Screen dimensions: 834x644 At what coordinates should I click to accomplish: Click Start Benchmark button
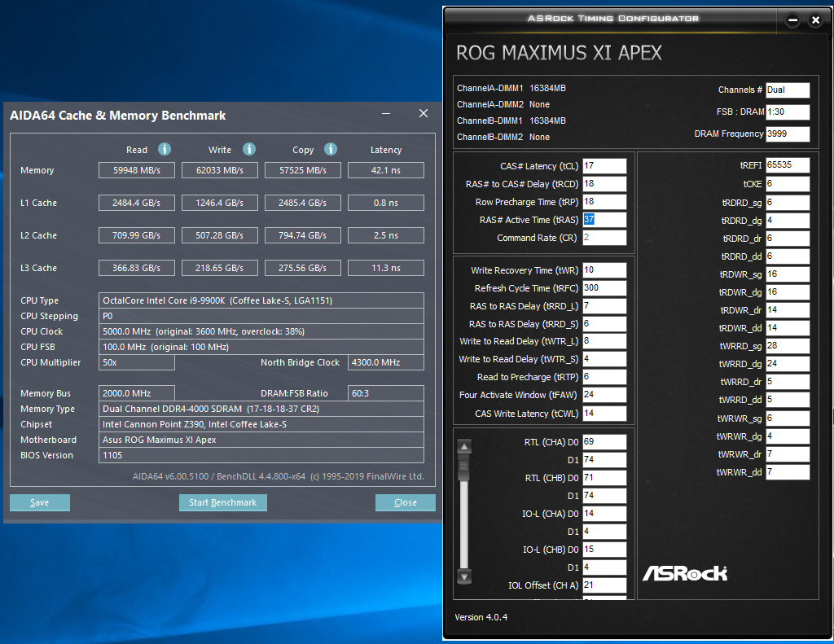[x=223, y=502]
